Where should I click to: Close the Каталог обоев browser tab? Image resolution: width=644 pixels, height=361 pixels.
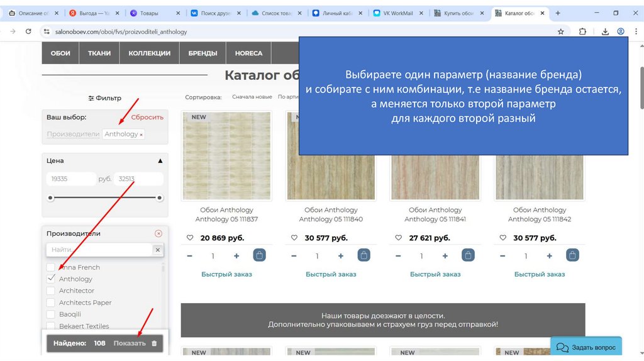pyautogui.click(x=542, y=13)
